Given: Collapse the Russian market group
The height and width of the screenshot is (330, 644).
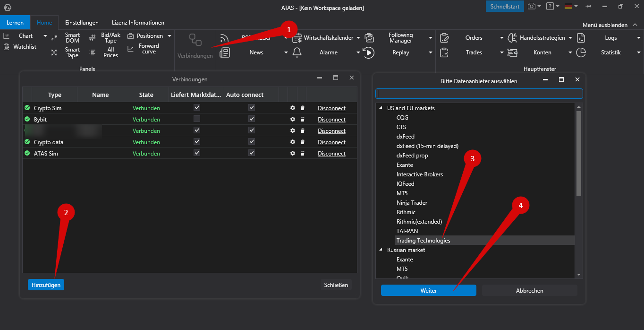Looking at the screenshot, I should click(x=381, y=250).
